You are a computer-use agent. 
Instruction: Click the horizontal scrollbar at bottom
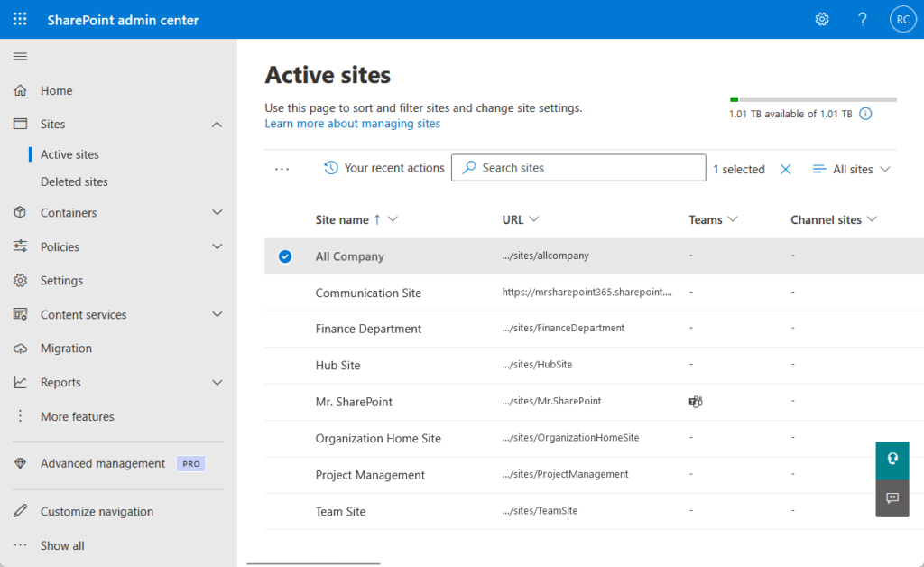[x=313, y=564]
